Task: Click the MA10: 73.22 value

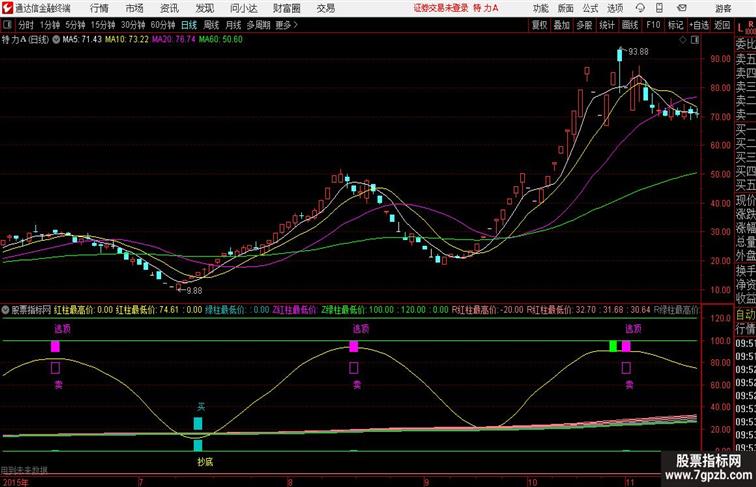Action: (x=127, y=40)
